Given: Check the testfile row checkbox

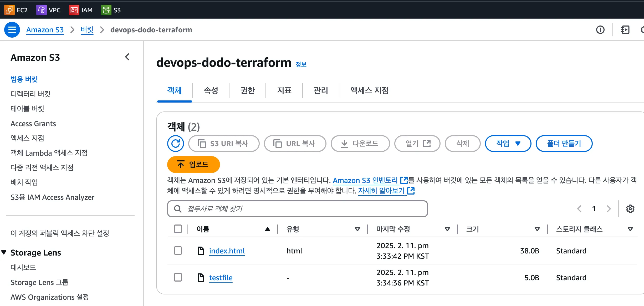Looking at the screenshot, I should click(178, 277).
